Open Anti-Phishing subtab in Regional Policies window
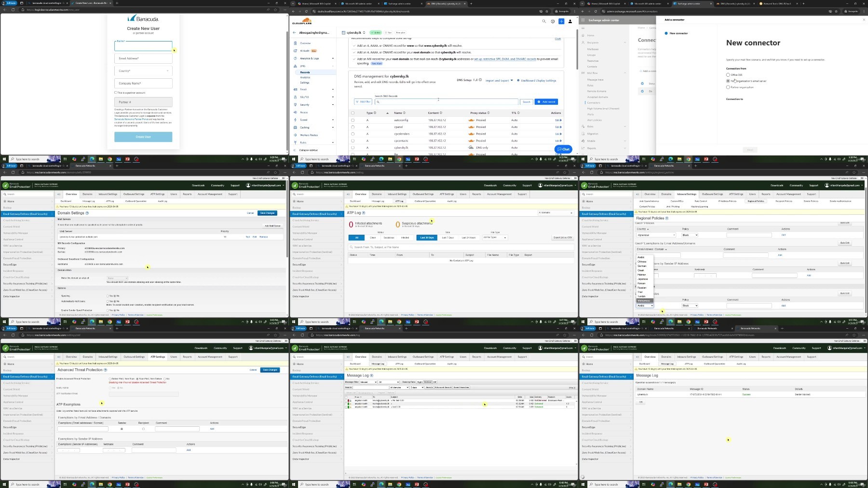This screenshot has width=868, height=488. 673,207
